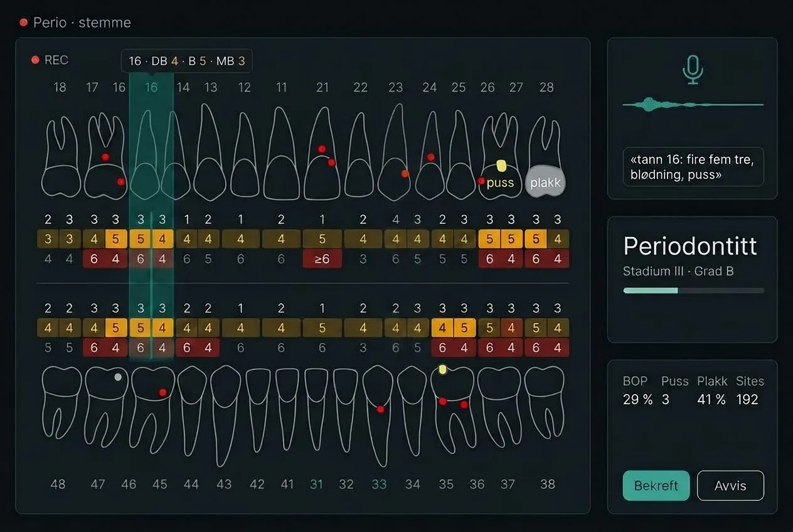Click the gray plaque dot on tooth 47
Image resolution: width=793 pixels, height=532 pixels.
117,377
